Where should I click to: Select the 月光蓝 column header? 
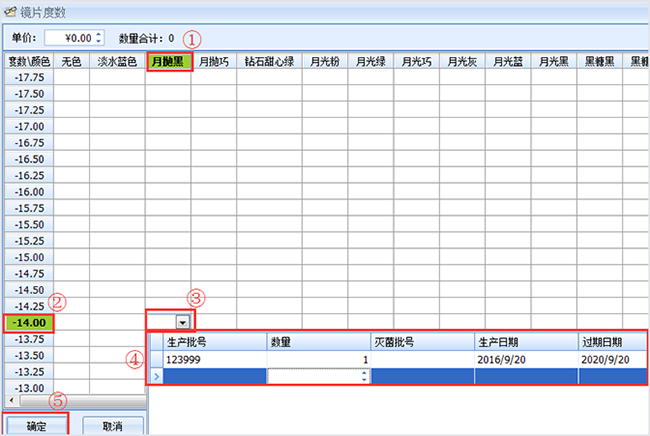click(x=508, y=62)
